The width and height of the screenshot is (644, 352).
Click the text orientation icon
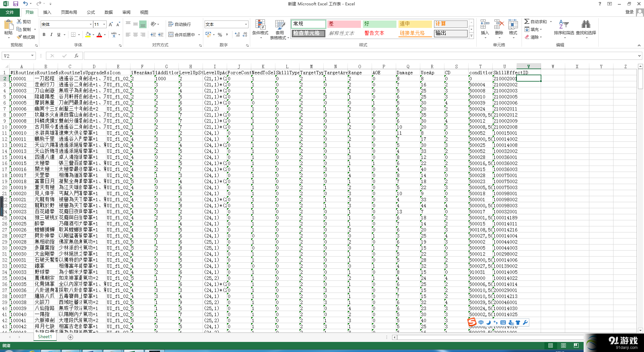pos(153,24)
